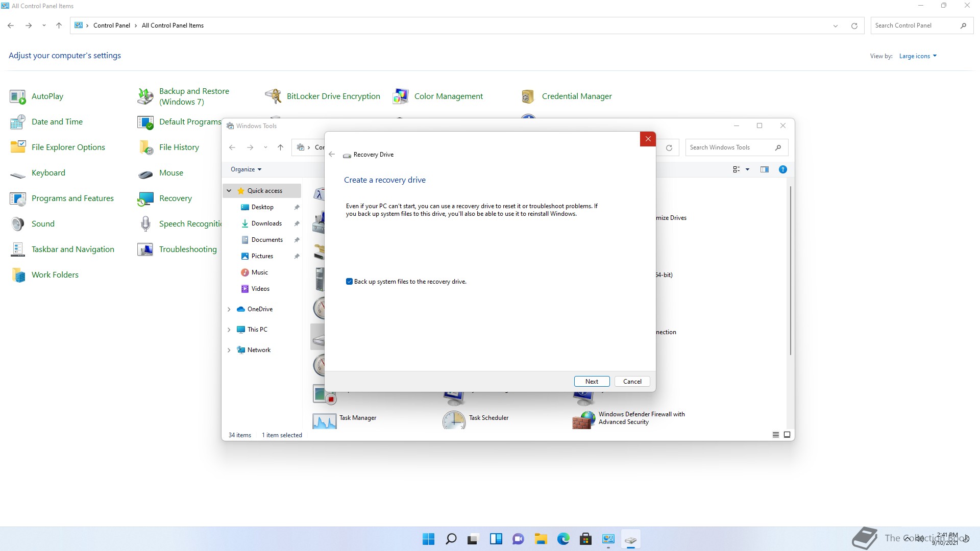The height and width of the screenshot is (551, 980).
Task: Open Task Manager in Windows Tools
Action: pos(345,420)
